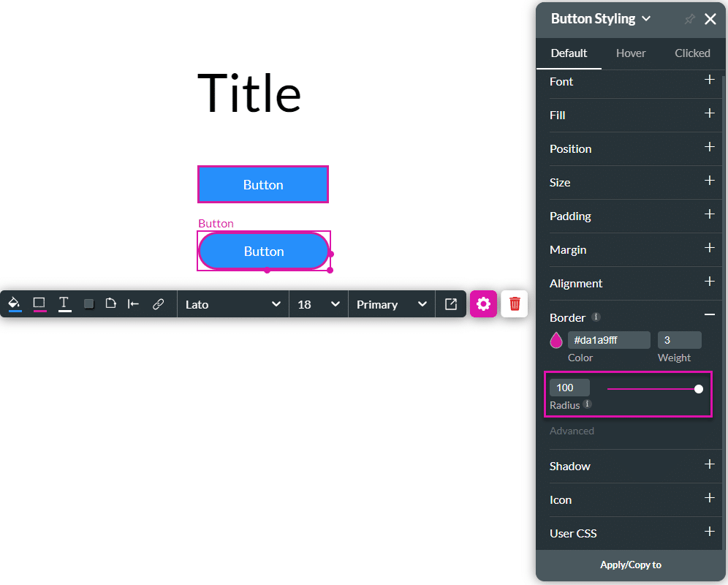This screenshot has width=728, height=585.
Task: Open the Lato font family dropdown
Action: tap(232, 304)
